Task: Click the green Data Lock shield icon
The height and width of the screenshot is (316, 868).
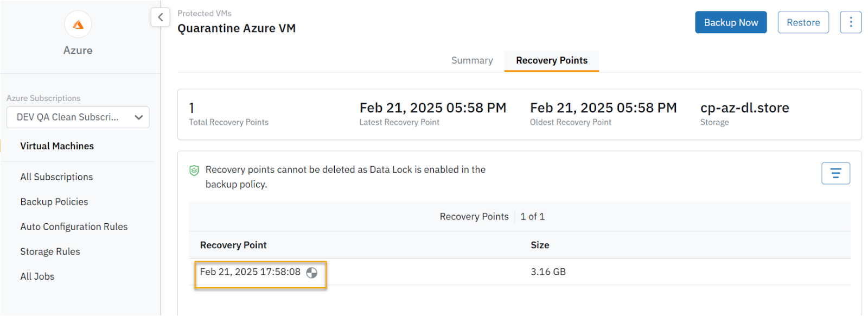Action: point(194,170)
